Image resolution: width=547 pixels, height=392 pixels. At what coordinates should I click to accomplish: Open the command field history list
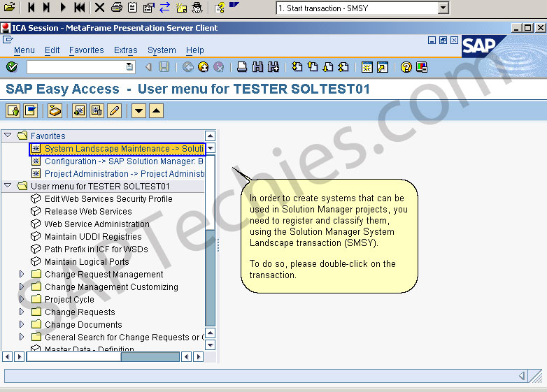pos(129,66)
